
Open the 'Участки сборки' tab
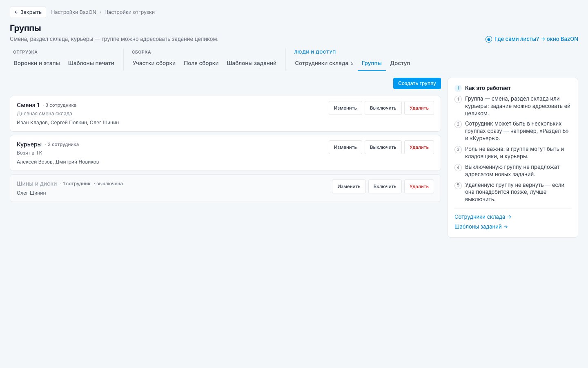coord(154,63)
